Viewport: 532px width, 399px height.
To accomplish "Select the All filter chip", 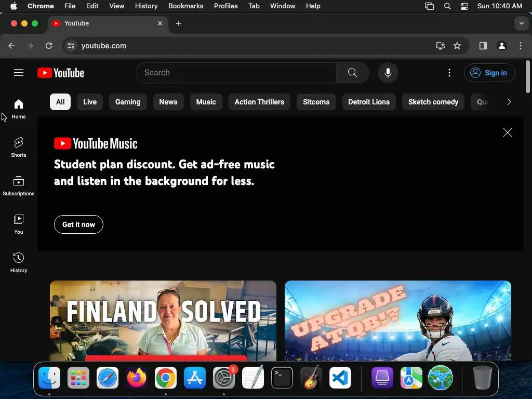I will (60, 102).
